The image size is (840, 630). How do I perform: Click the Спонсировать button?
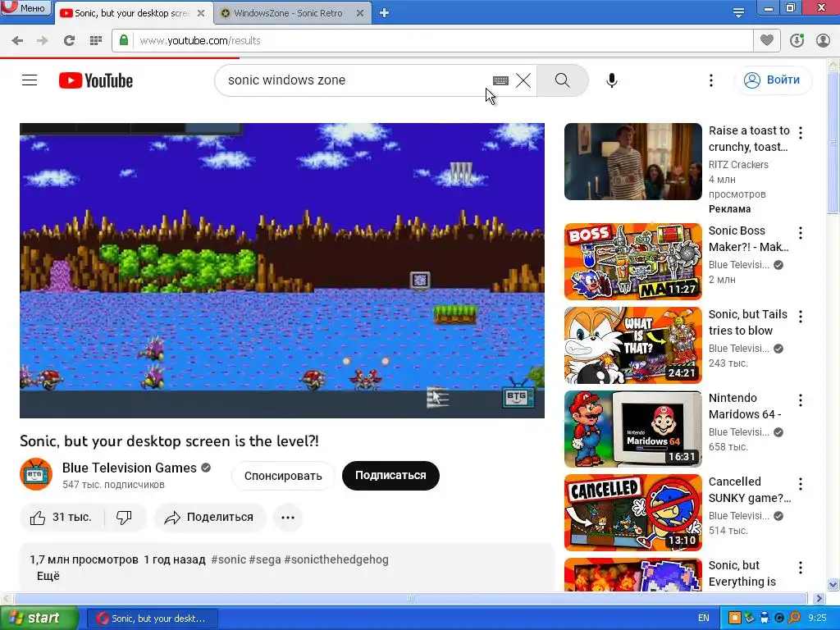click(x=283, y=476)
